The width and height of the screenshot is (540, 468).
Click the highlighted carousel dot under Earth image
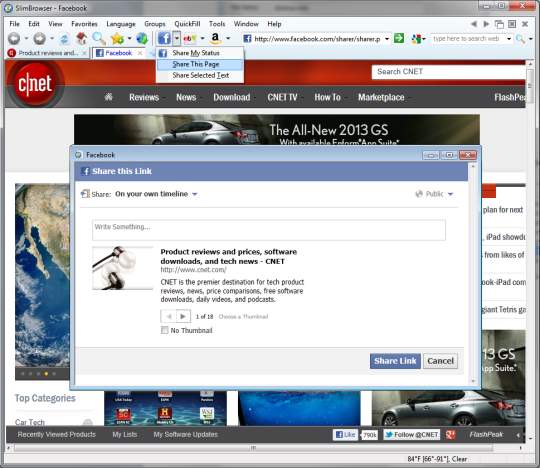[x=46, y=374]
